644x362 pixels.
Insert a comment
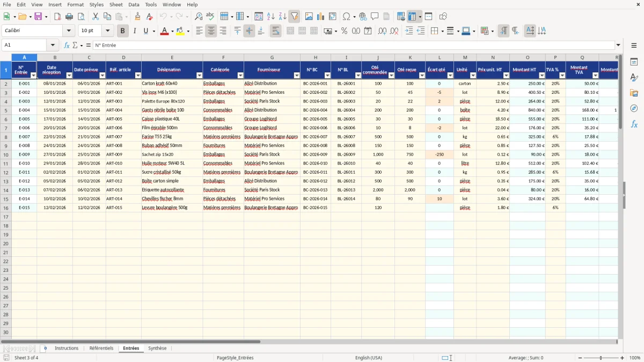point(375,17)
